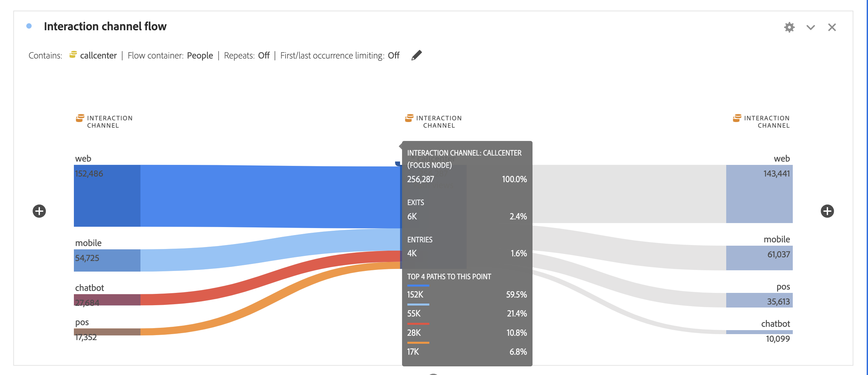Click the center Interaction Channel dimension icon
868x375 pixels.
coord(409,118)
